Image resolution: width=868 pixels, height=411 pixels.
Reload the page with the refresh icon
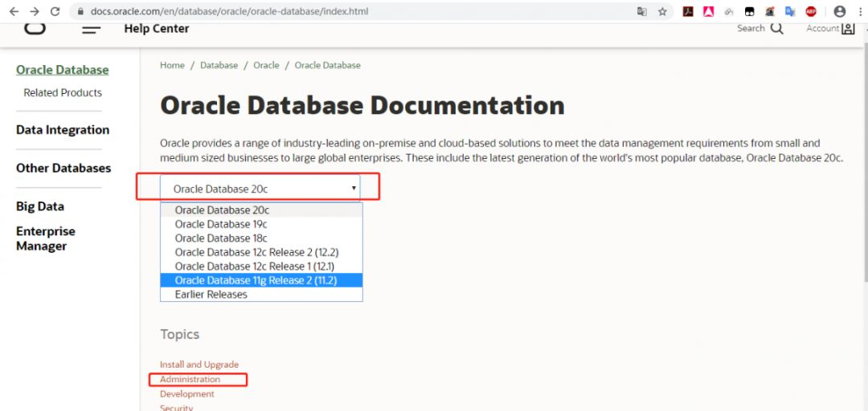click(x=55, y=11)
